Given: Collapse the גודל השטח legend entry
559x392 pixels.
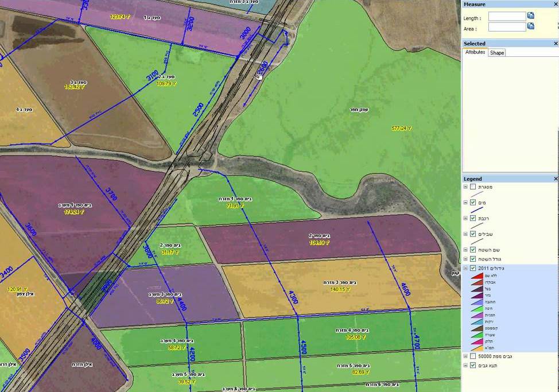Looking at the screenshot, I should coord(465,259).
